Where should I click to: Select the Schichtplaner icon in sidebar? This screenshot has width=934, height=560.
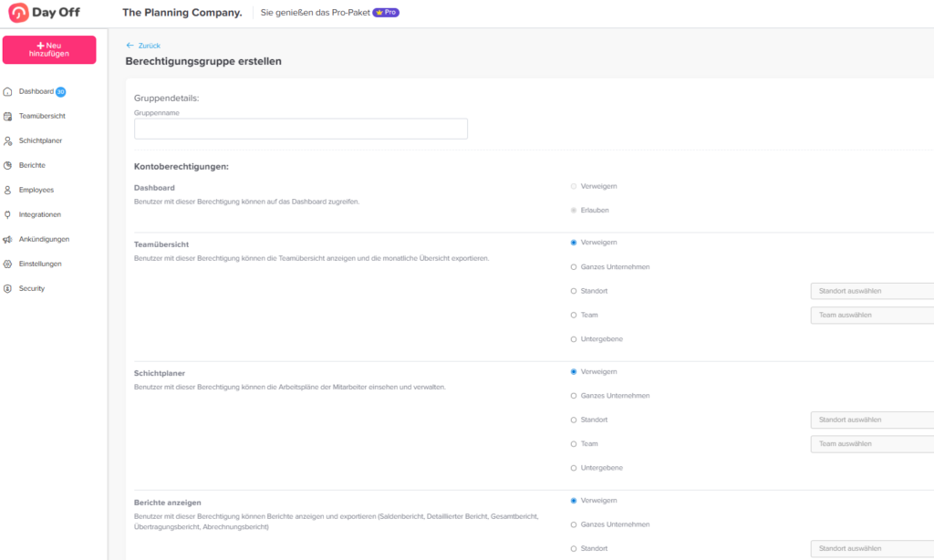8,141
